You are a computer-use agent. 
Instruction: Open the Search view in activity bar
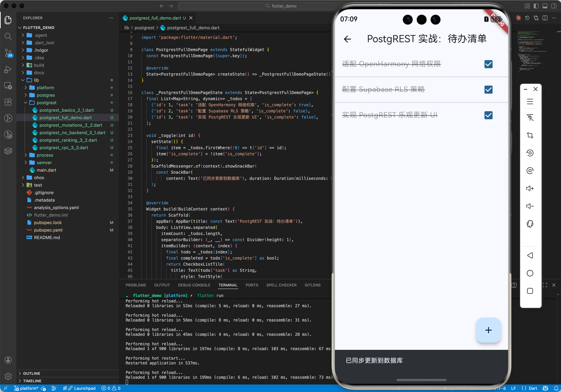tap(8, 37)
